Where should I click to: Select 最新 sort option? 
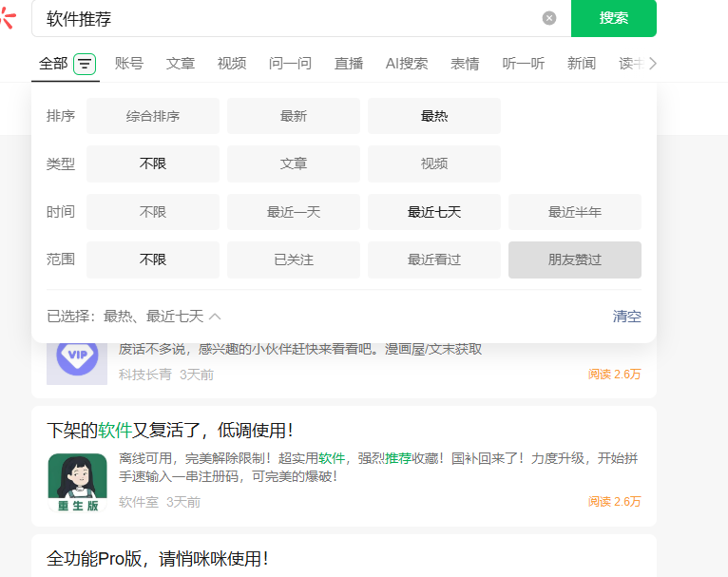click(294, 116)
